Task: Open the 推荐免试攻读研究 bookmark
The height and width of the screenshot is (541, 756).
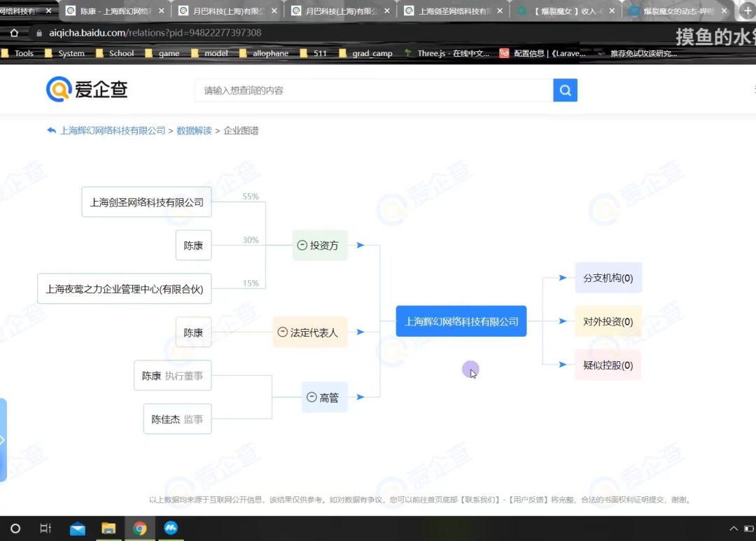Action: pos(638,53)
